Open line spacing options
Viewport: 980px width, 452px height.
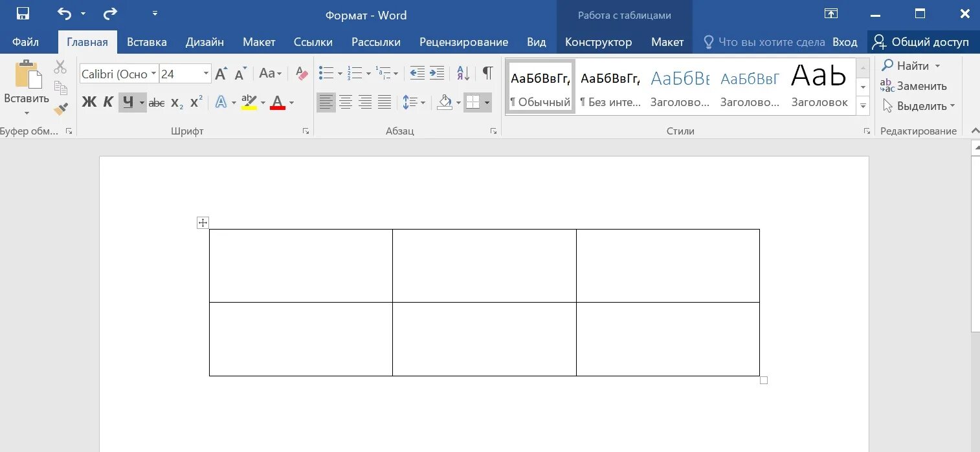[x=414, y=102]
